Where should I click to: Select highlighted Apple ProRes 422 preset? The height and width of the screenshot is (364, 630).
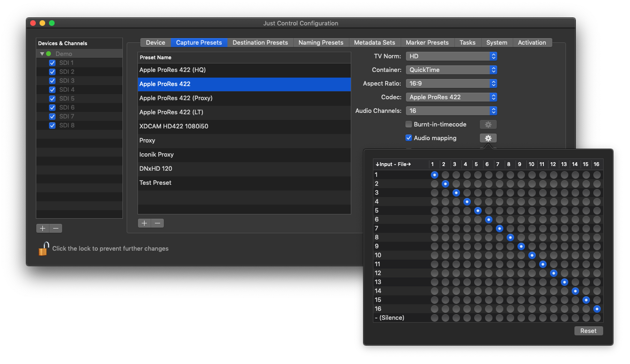coord(244,84)
